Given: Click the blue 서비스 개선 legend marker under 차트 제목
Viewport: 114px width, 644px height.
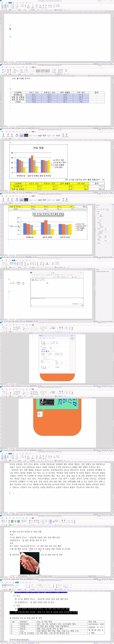Looking at the screenshot, I should pos(54,160).
